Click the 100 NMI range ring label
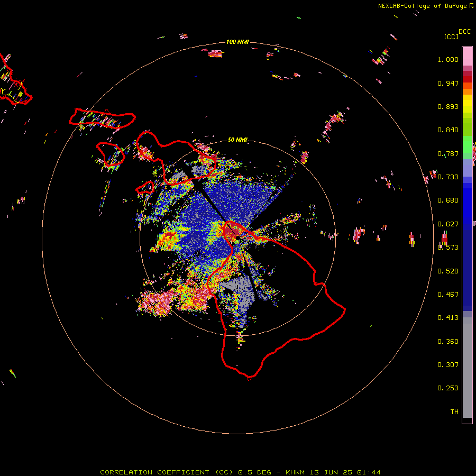 (237, 42)
